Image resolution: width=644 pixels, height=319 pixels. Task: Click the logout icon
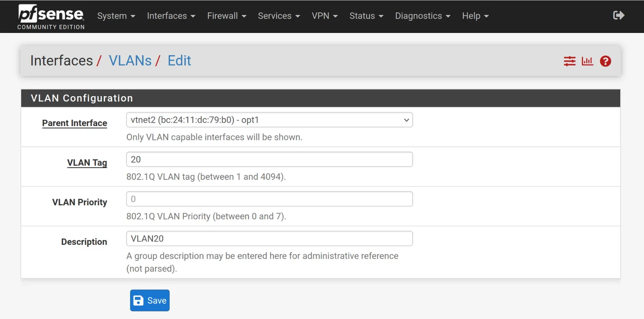pyautogui.click(x=619, y=15)
